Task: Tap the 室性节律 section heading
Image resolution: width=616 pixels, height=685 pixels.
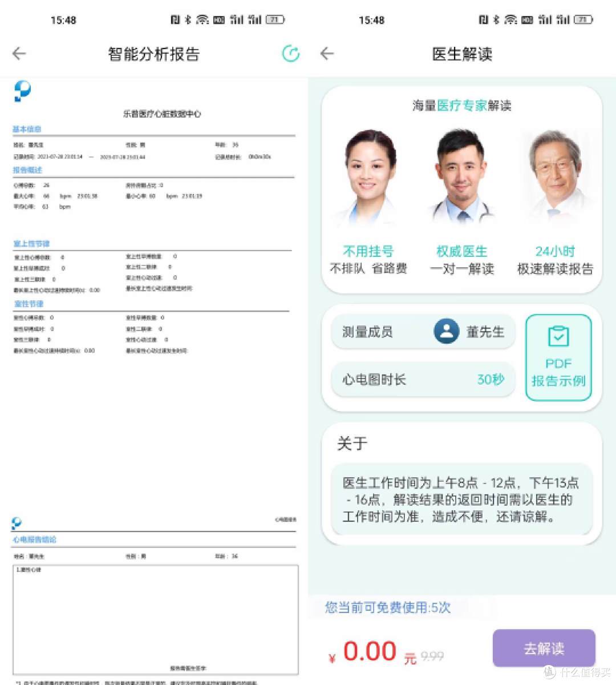Action: coord(29,304)
